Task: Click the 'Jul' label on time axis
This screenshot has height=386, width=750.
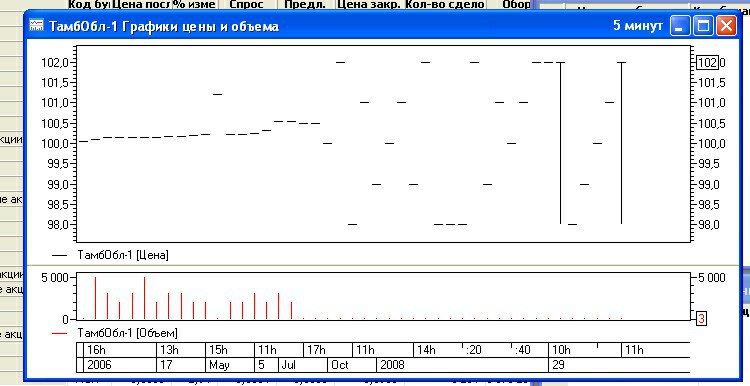Action: pos(289,365)
